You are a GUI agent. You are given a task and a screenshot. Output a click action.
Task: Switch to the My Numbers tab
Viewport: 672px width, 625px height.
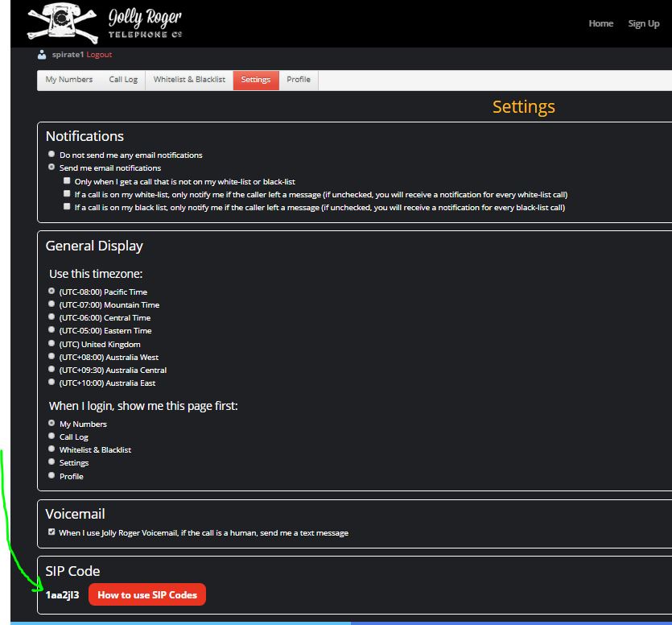click(68, 80)
